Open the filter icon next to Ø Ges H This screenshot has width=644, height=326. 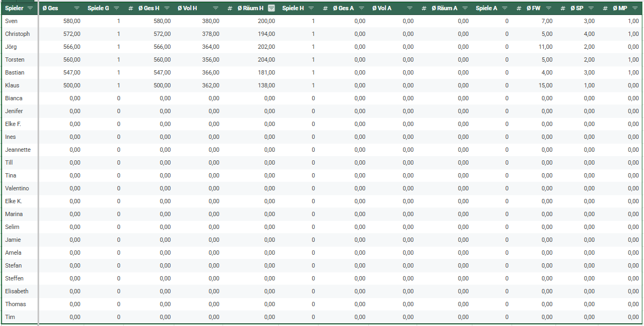coord(166,8)
